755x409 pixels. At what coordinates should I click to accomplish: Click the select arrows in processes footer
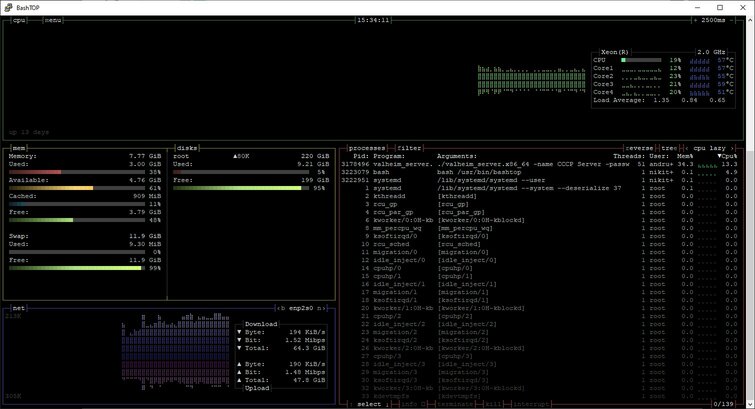(x=369, y=404)
